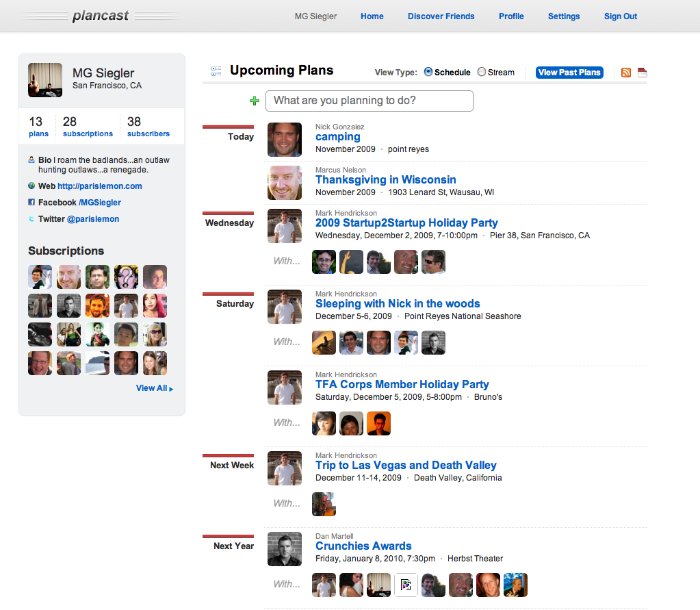The image size is (700, 610).
Task: Open Profile from the top navigation
Action: coord(511,16)
